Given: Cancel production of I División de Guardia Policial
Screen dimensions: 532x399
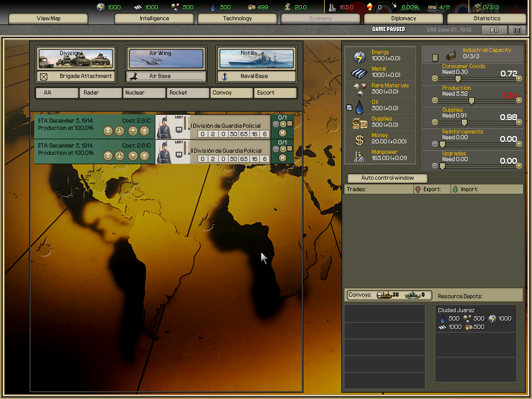Looking at the screenshot, I should pyautogui.click(x=283, y=133).
